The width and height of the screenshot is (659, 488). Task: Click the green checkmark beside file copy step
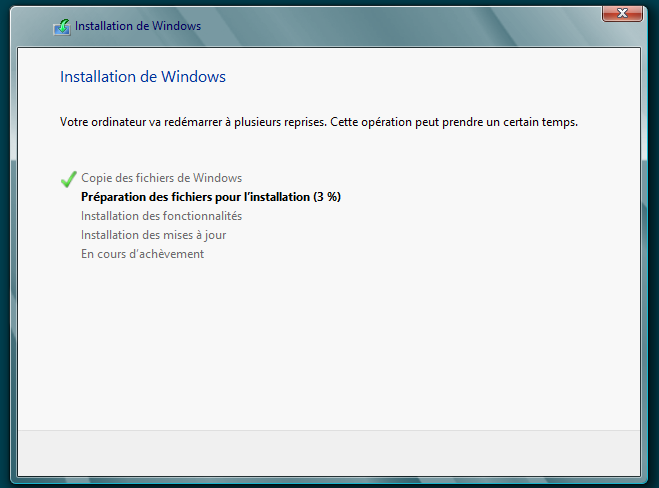[69, 179]
